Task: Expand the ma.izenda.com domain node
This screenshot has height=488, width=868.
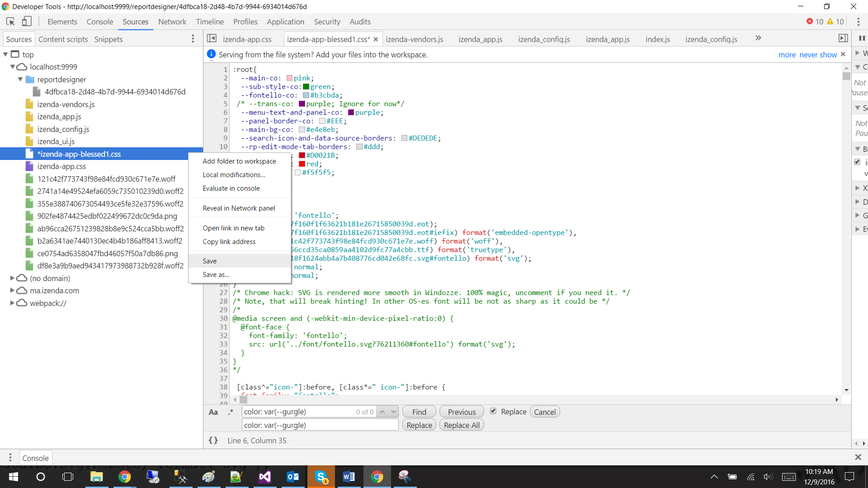Action: pyautogui.click(x=12, y=291)
